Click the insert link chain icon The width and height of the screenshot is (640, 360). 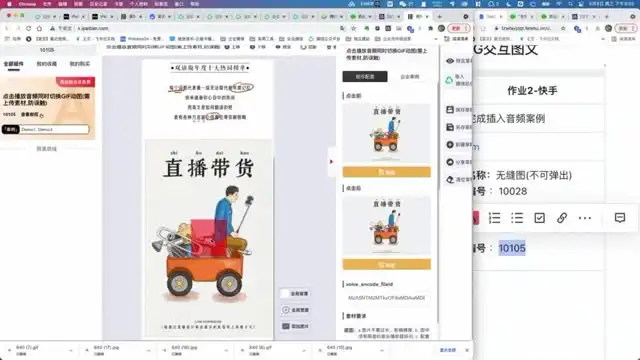[x=562, y=218]
